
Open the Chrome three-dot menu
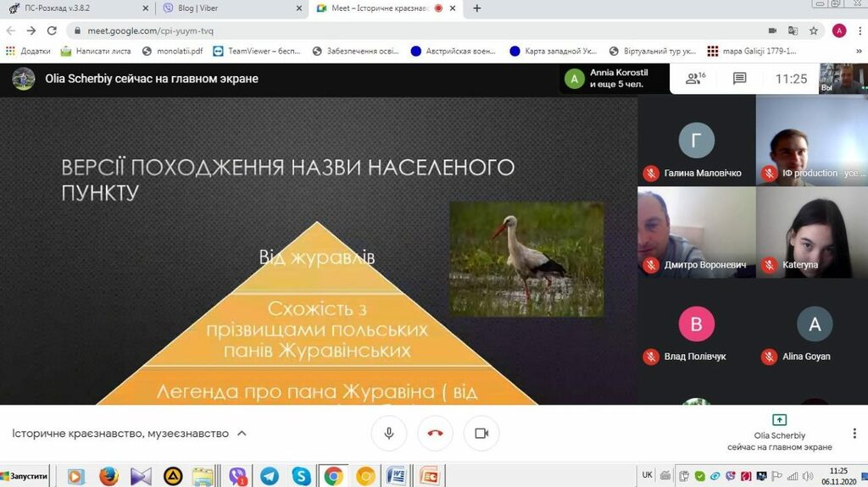(x=859, y=30)
